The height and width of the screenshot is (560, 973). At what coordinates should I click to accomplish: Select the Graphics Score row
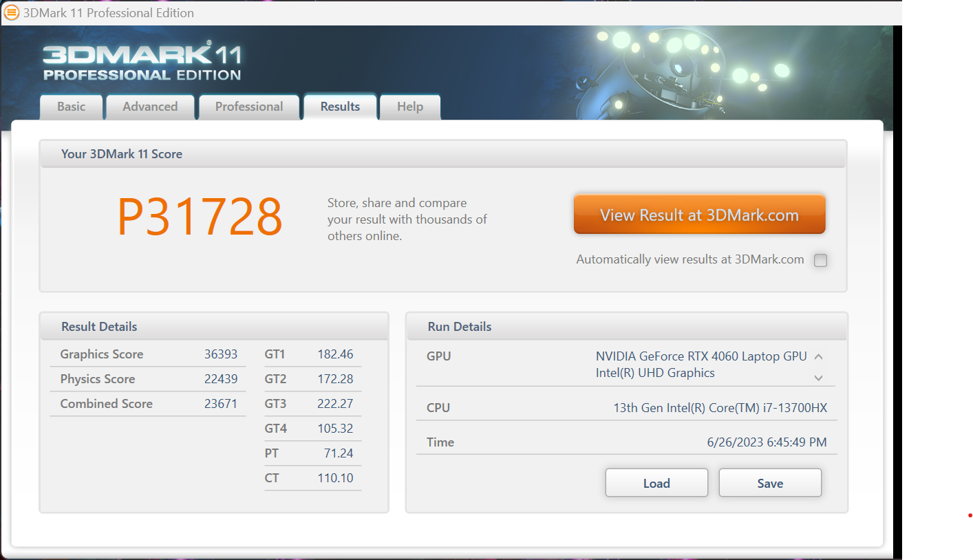[148, 354]
